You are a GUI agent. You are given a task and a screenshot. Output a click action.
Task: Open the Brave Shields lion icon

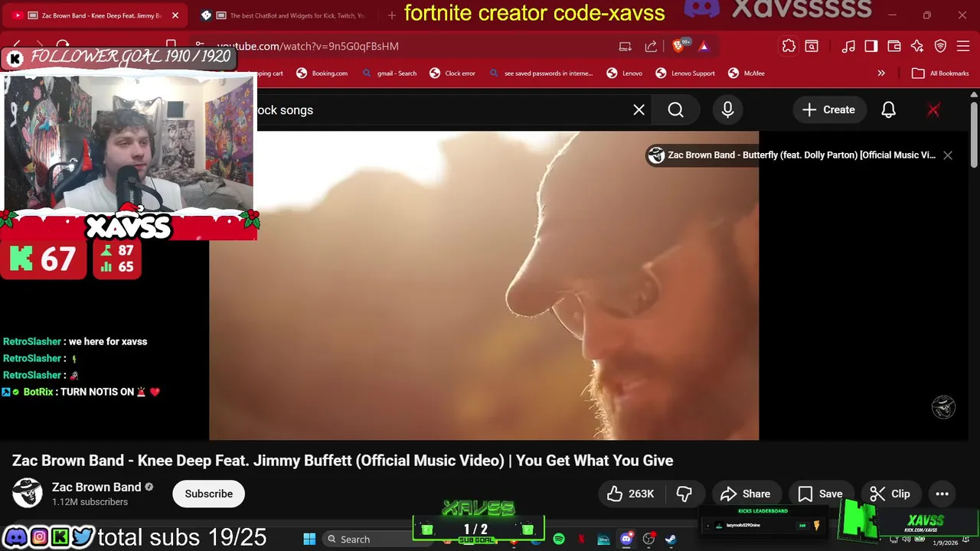679,46
